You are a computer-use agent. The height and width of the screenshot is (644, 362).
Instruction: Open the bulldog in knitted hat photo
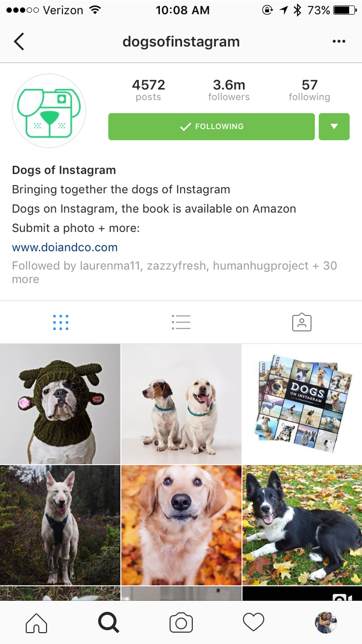[x=60, y=404]
